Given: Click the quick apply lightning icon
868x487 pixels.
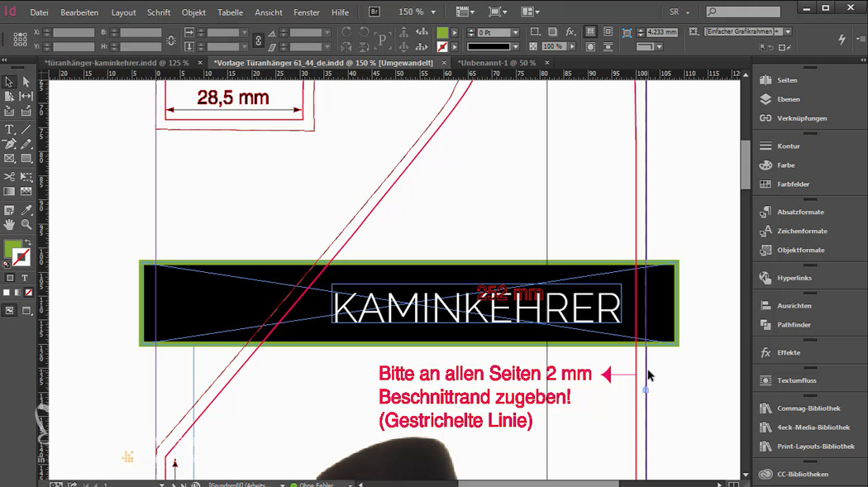Looking at the screenshot, I should (x=842, y=40).
